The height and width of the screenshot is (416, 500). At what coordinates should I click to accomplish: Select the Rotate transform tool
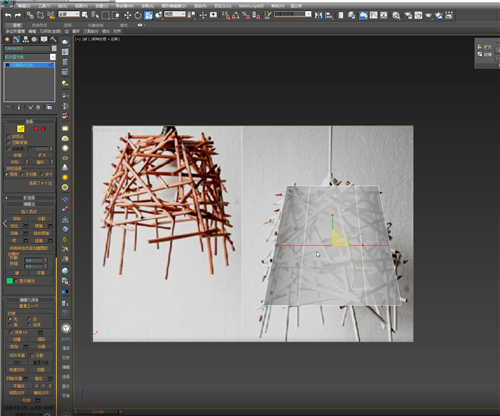(138, 15)
